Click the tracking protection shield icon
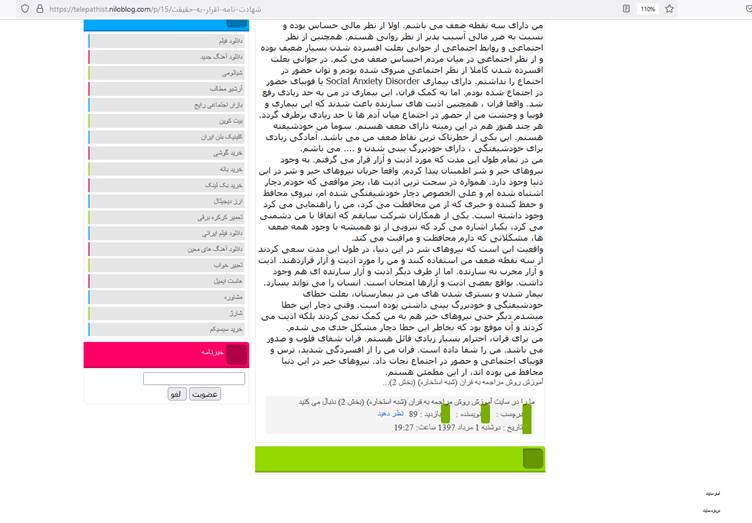 pyautogui.click(x=25, y=9)
